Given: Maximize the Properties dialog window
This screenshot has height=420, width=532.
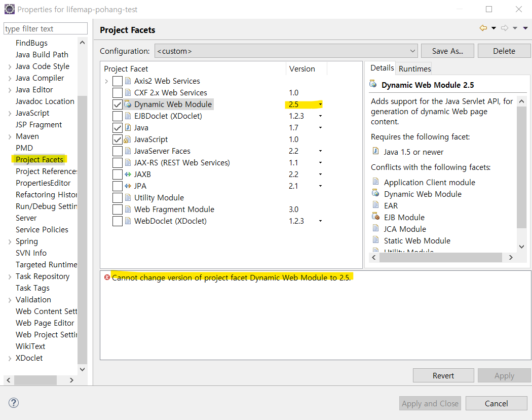Looking at the screenshot, I should [489, 9].
